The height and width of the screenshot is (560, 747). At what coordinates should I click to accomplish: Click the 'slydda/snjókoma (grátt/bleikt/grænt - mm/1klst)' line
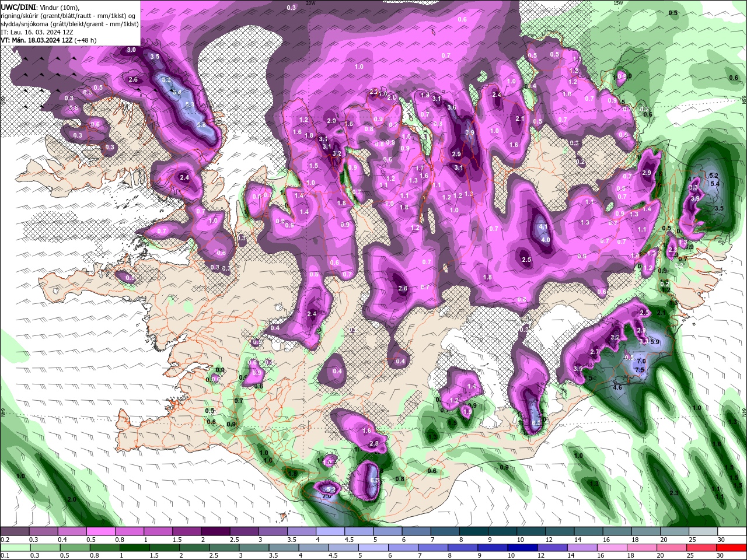(70, 24)
